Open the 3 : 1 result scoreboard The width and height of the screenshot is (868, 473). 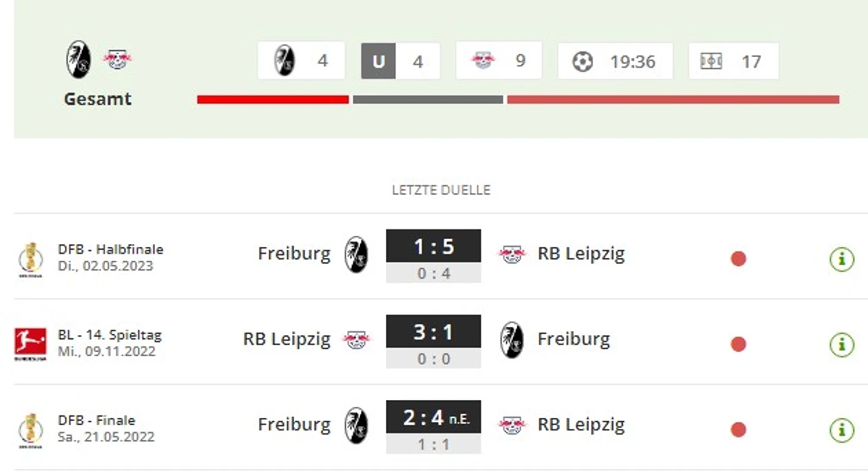tap(433, 342)
